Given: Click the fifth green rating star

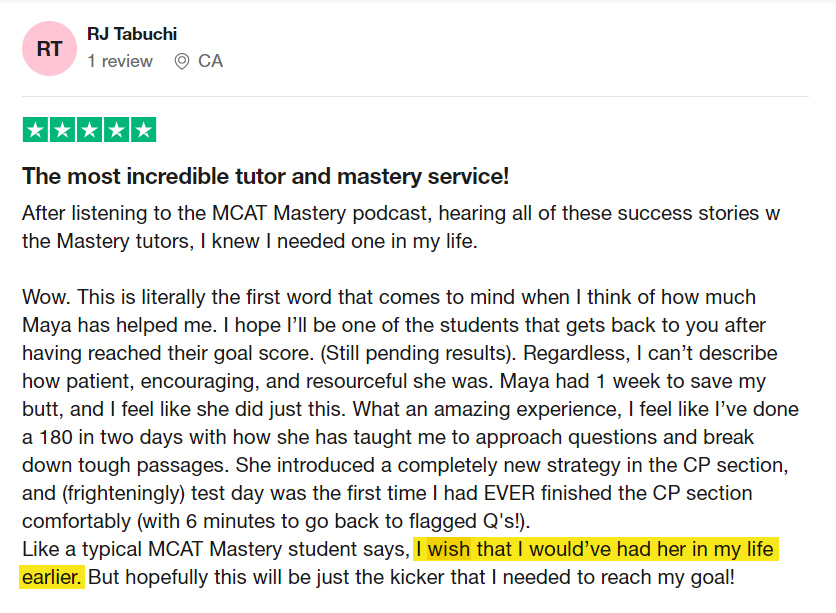Looking at the screenshot, I should 143,130.
